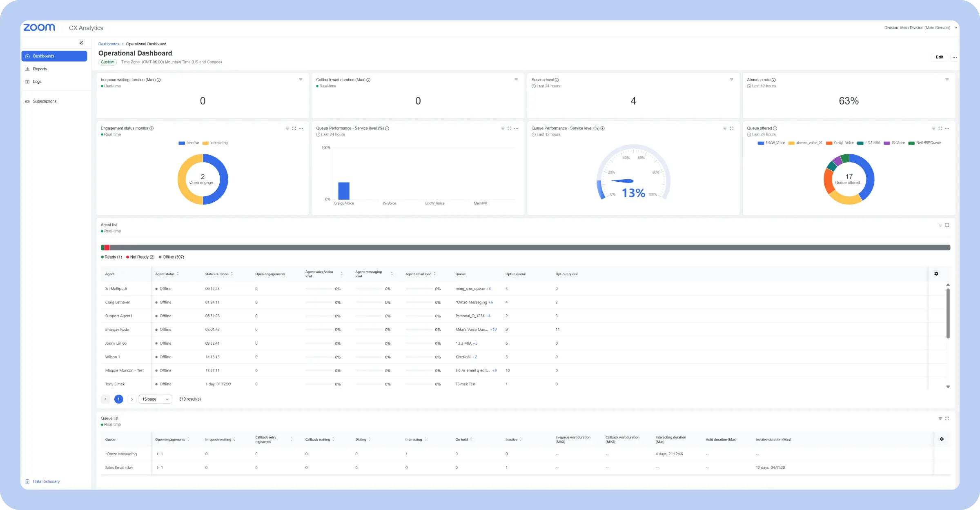The width and height of the screenshot is (980, 510).
Task: Open the filter icon on In-queue waiting duration widget
Action: point(301,80)
